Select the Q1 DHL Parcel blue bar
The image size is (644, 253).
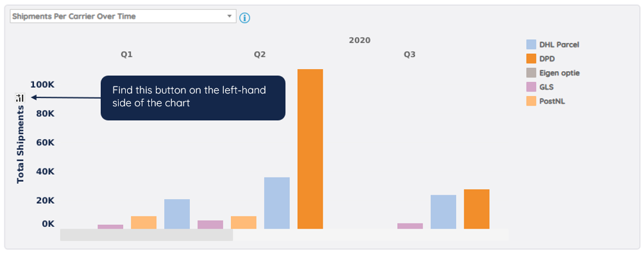177,214
